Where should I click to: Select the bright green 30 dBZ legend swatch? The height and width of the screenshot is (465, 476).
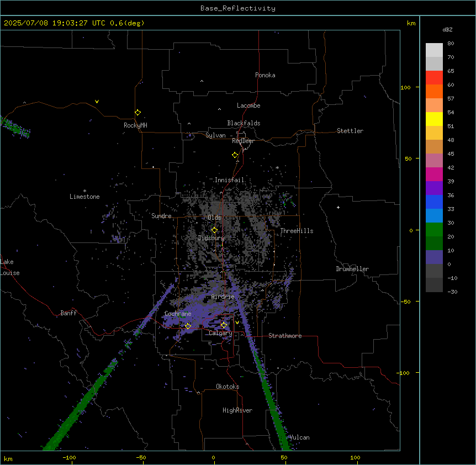coord(434,230)
